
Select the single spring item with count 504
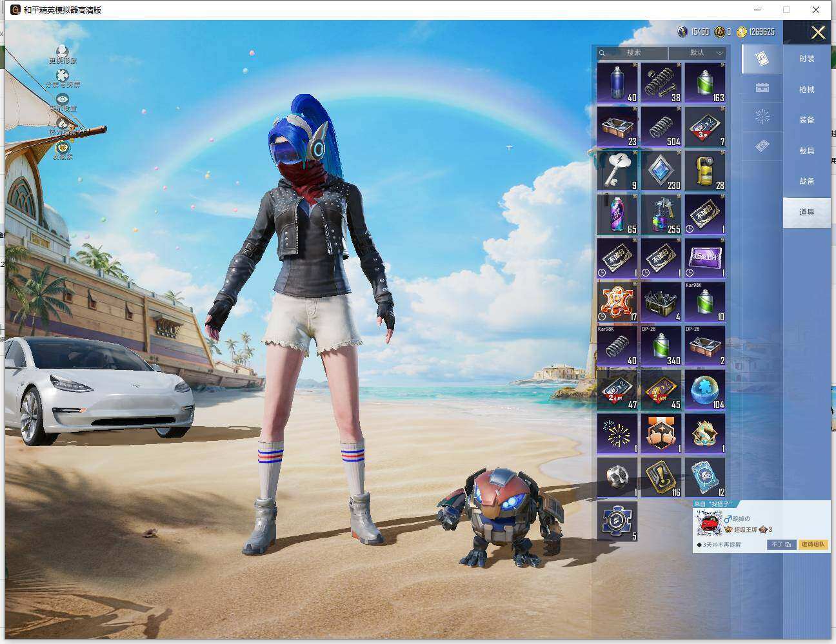coord(661,126)
